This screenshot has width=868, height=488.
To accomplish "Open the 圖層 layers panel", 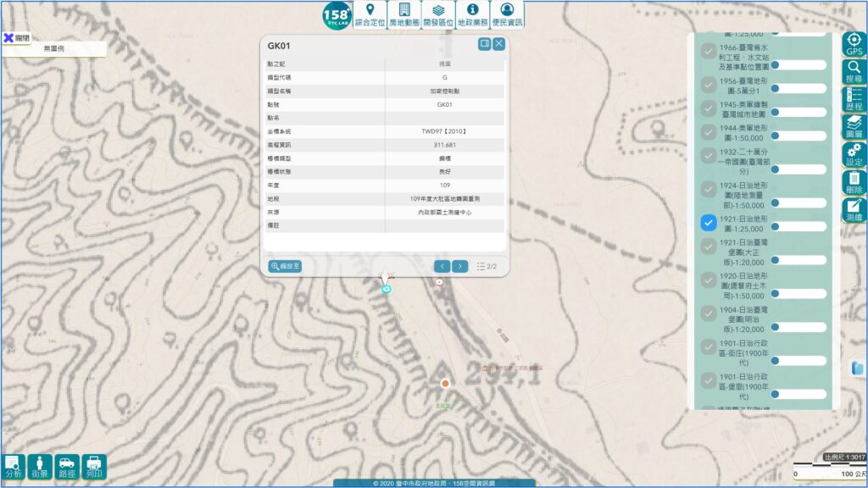I will (854, 127).
